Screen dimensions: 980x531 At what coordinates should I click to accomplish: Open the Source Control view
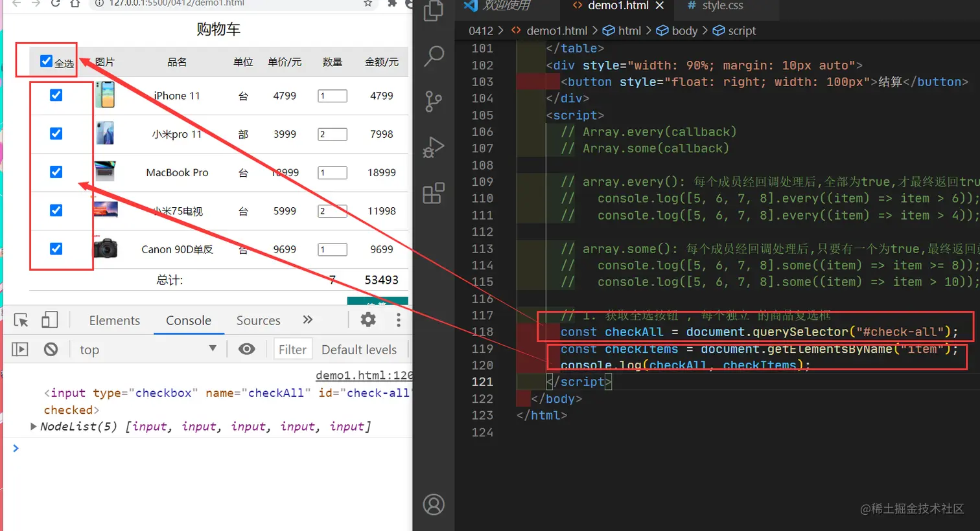click(433, 101)
